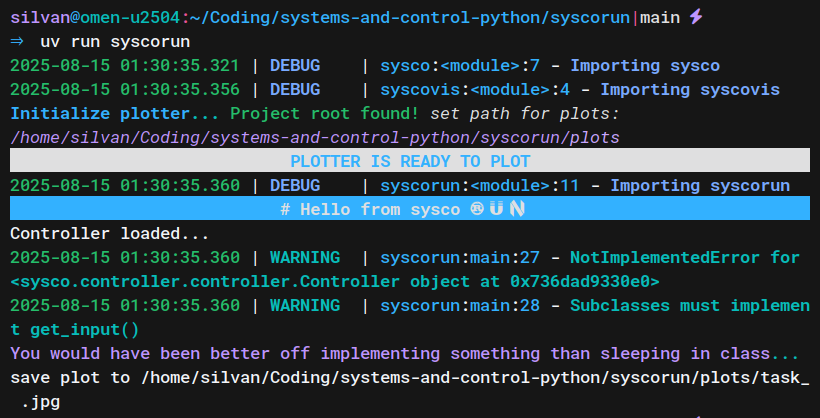This screenshot has height=418, width=820.
Task: Click the Controller object at 0x736dad9330e0 text
Action: click(335, 282)
